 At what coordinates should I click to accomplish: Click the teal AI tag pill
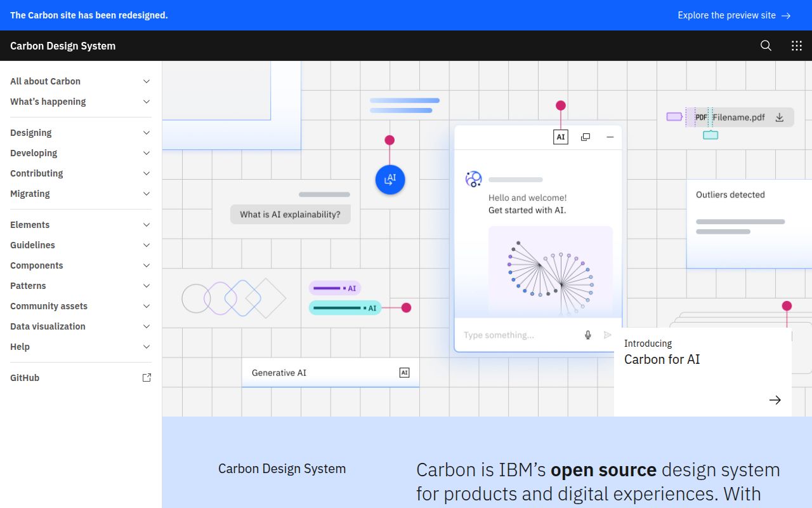345,308
